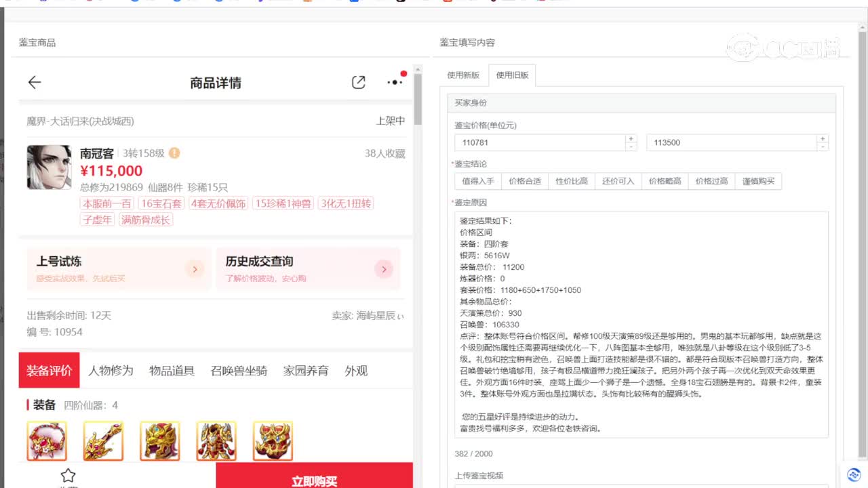This screenshot has height=488, width=868.
Task: Switch to 物品道具 tab
Action: pos(172,371)
